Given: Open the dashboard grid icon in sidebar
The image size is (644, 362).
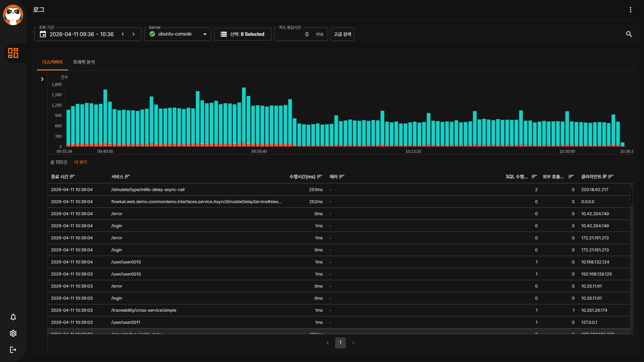Looking at the screenshot, I should click(13, 53).
